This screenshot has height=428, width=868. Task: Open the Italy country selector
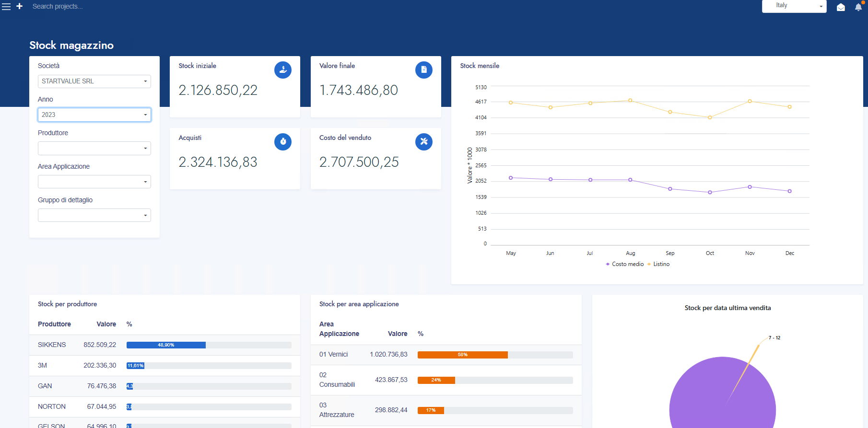794,6
